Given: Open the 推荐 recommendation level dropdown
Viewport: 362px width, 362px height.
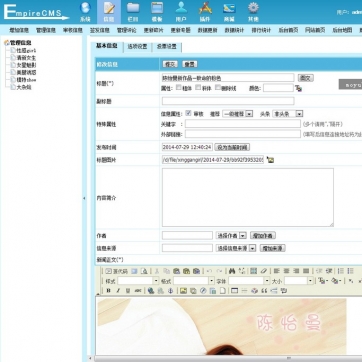Looking at the screenshot, I should coord(238,114).
